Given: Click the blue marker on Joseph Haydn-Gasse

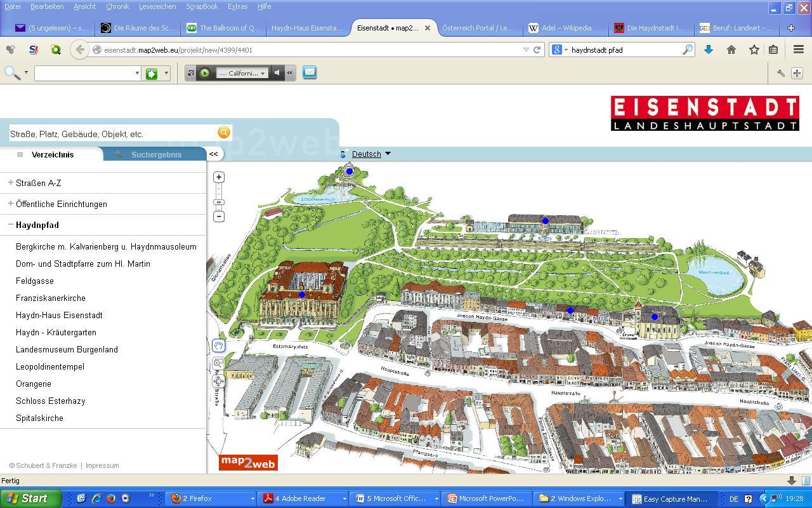Looking at the screenshot, I should click(x=570, y=311).
